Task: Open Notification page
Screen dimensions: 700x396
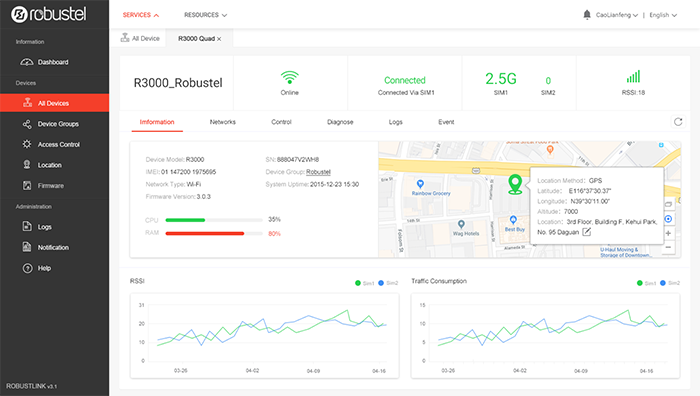Action: pos(54,247)
